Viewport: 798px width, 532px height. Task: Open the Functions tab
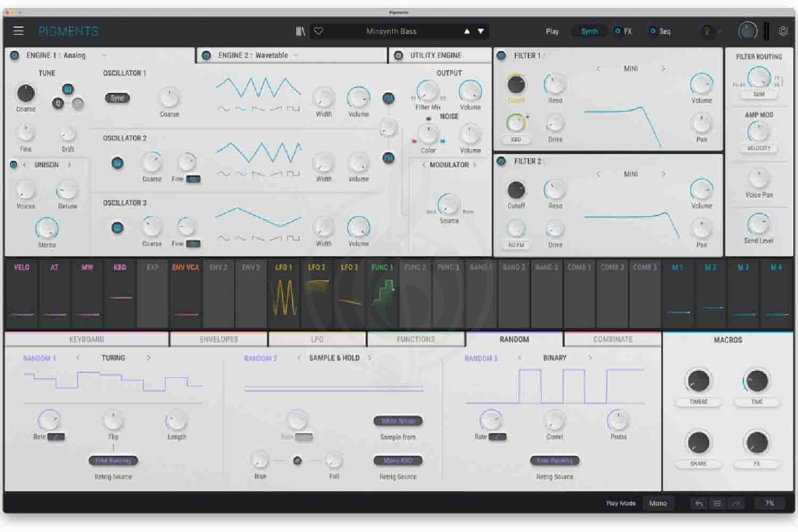tap(415, 339)
